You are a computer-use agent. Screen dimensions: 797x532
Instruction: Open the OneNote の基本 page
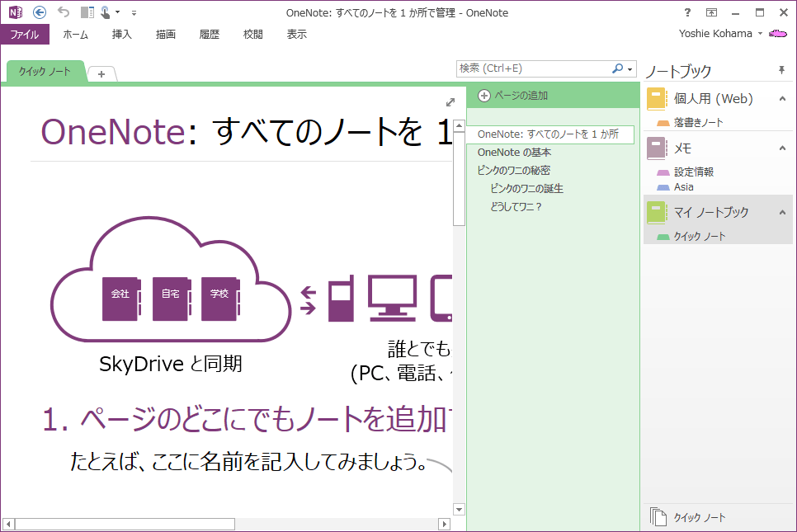[x=514, y=153]
